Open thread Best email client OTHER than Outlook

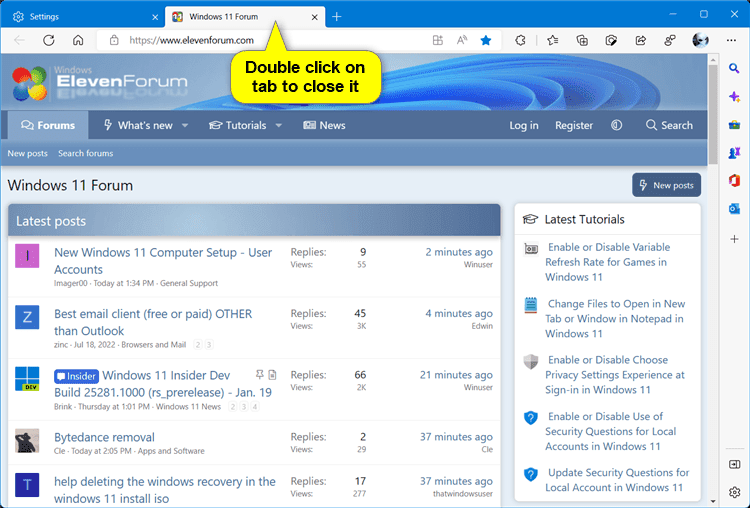pyautogui.click(x=153, y=322)
